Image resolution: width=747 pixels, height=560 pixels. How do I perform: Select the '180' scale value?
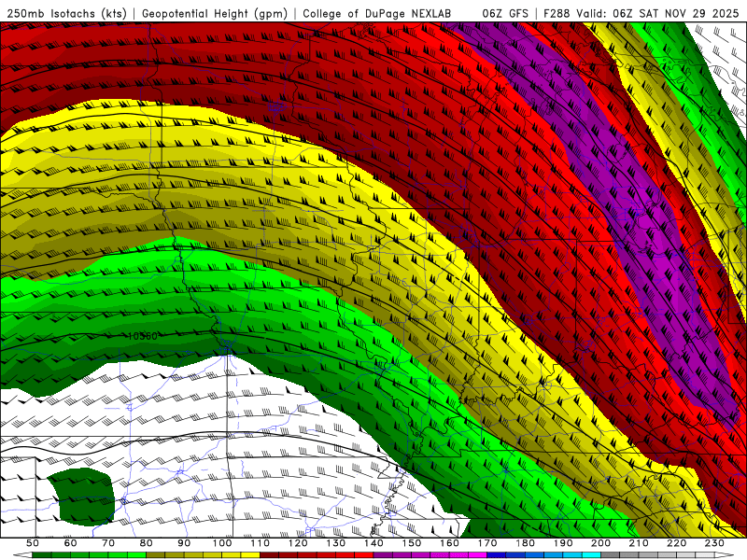(525, 543)
